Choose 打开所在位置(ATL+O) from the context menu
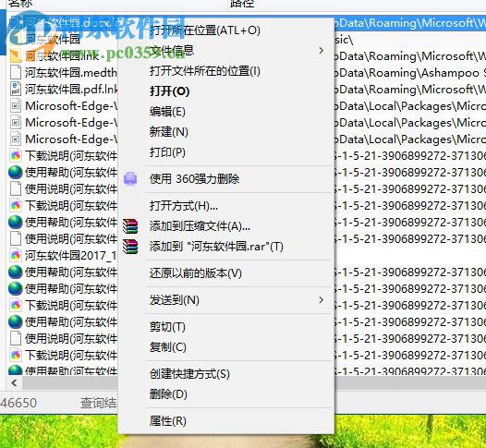This screenshot has height=448, width=486. point(205,30)
